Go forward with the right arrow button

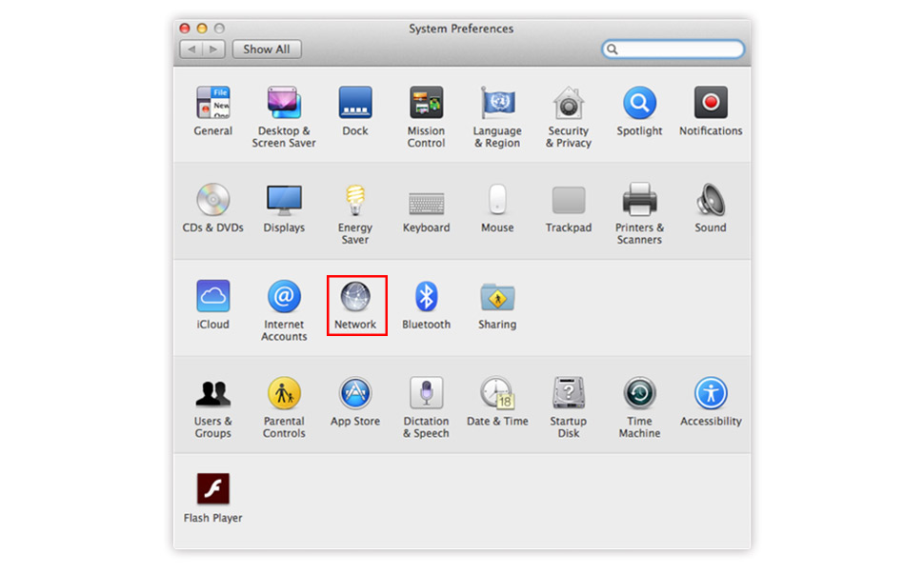pos(213,49)
